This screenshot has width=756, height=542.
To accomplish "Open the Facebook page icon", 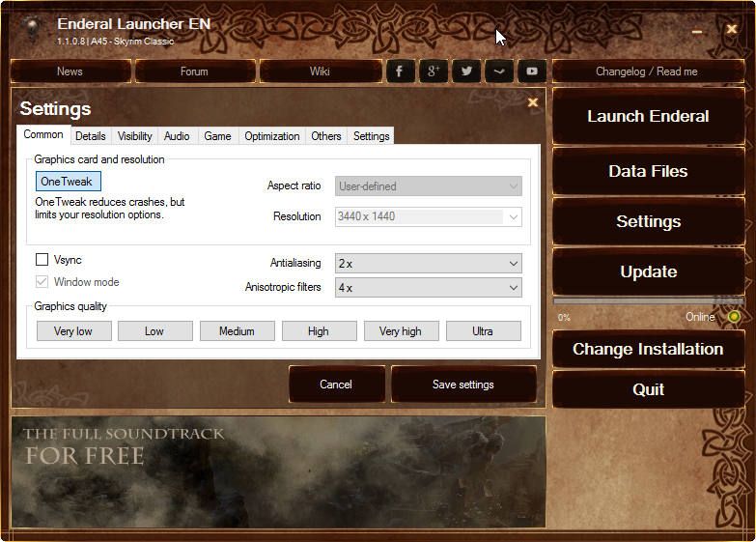I will pyautogui.click(x=400, y=71).
